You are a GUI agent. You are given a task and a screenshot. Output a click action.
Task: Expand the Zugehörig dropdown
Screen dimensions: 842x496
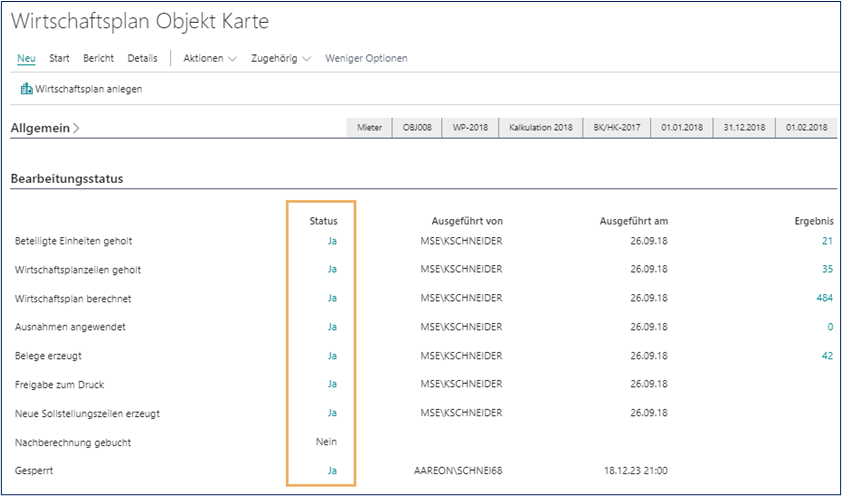[279, 58]
